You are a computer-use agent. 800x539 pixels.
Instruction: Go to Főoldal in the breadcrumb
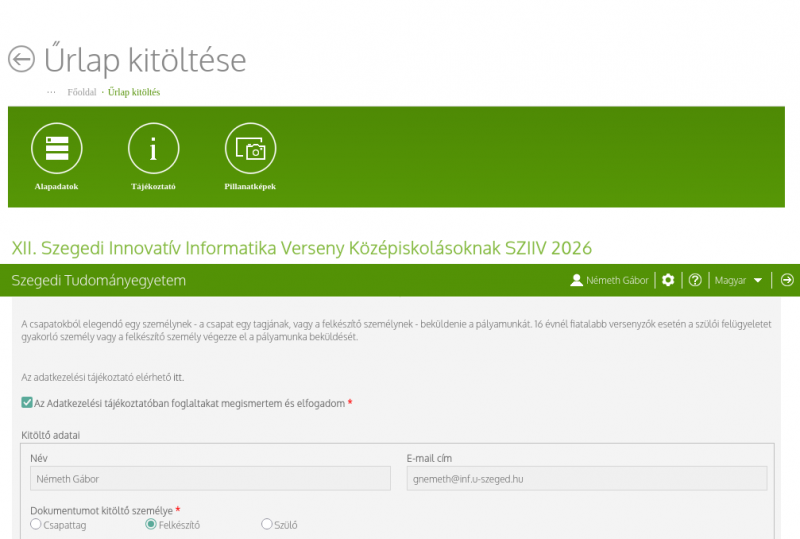point(81,92)
